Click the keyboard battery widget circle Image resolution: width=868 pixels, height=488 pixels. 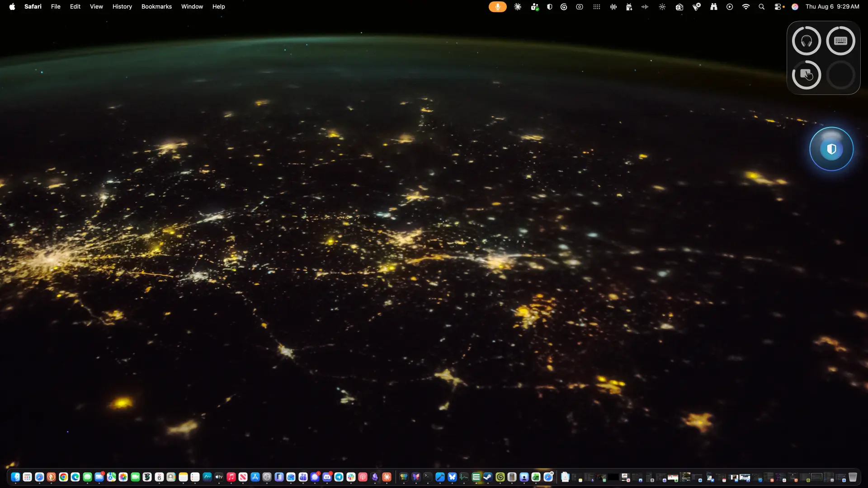pos(840,41)
